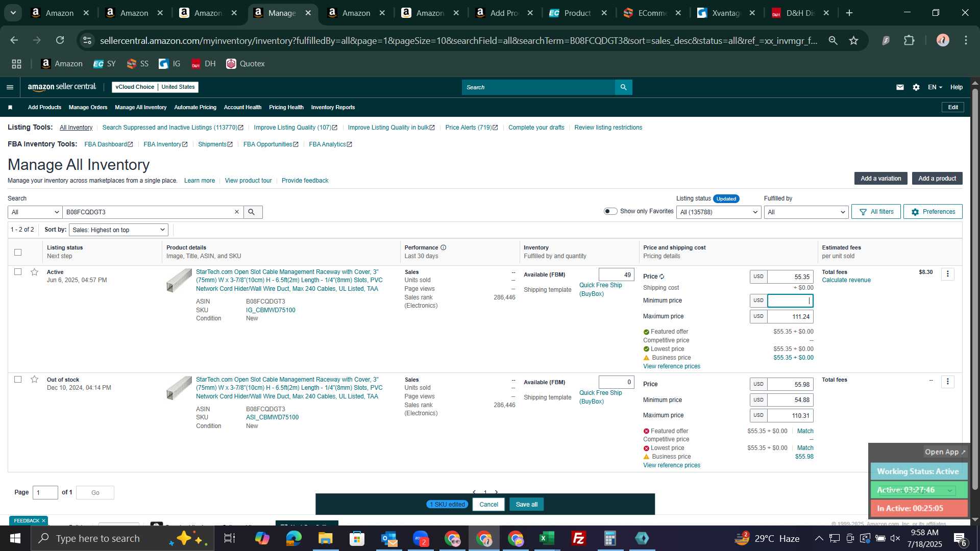Open FBA Dashboard link
980x551 pixels.
point(108,144)
